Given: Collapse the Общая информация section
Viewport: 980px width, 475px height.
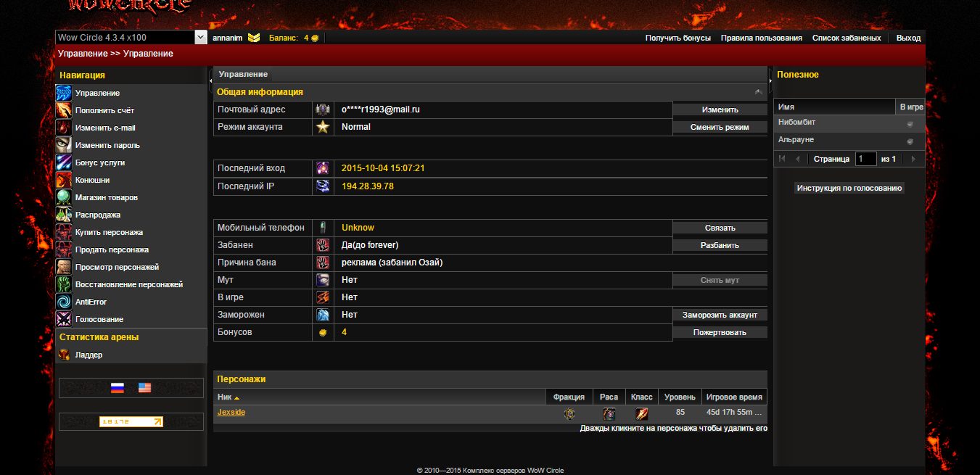Looking at the screenshot, I should coord(758,92).
